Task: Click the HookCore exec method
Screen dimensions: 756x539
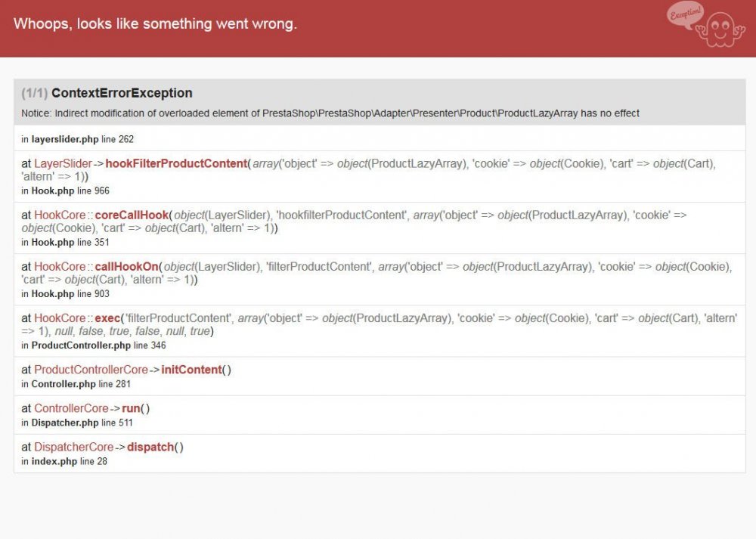Action: [x=107, y=318]
